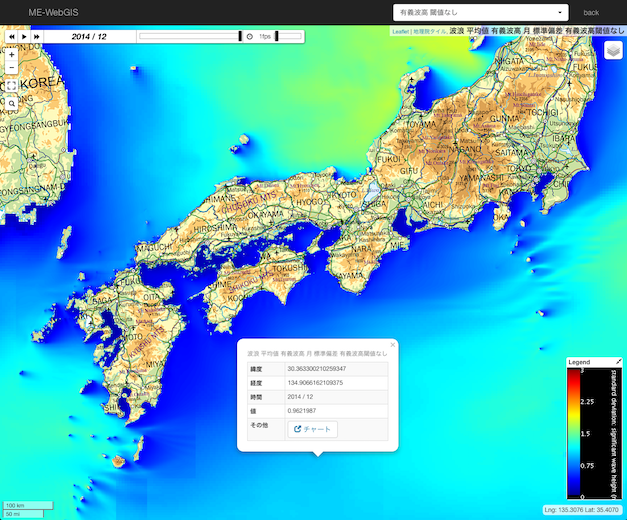Step forward one time frame
The height and width of the screenshot is (520, 627).
coord(37,36)
